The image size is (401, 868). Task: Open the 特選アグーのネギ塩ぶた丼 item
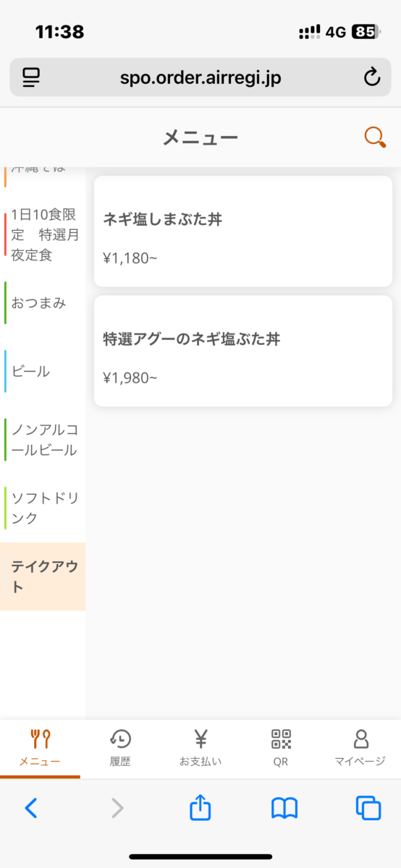243,351
